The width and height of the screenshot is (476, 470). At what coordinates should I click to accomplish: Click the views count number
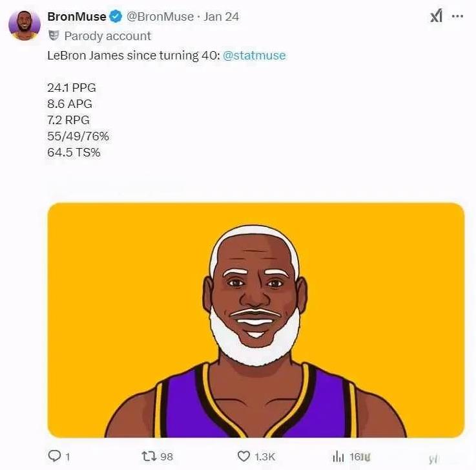360,456
